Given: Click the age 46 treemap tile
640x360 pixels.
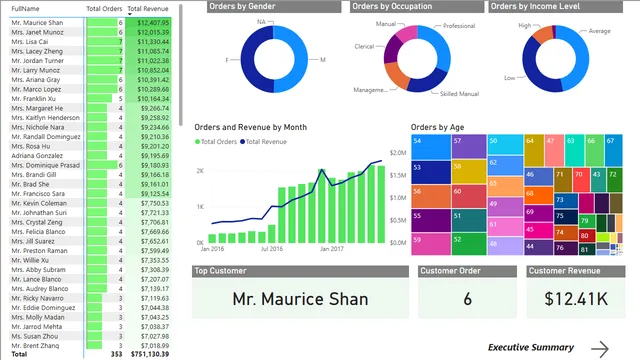Looking at the screenshot, I should click(538, 176).
